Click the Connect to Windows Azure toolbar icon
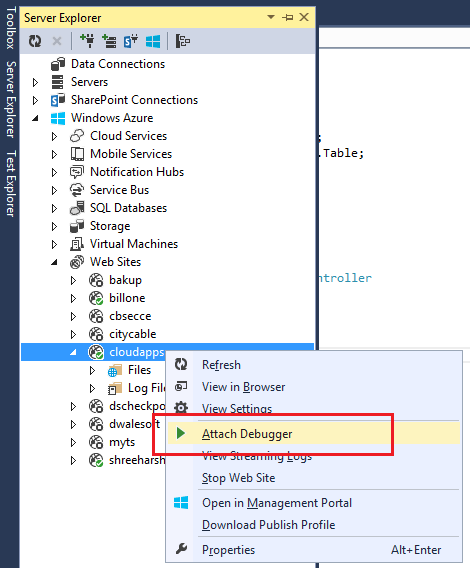 coord(153,41)
